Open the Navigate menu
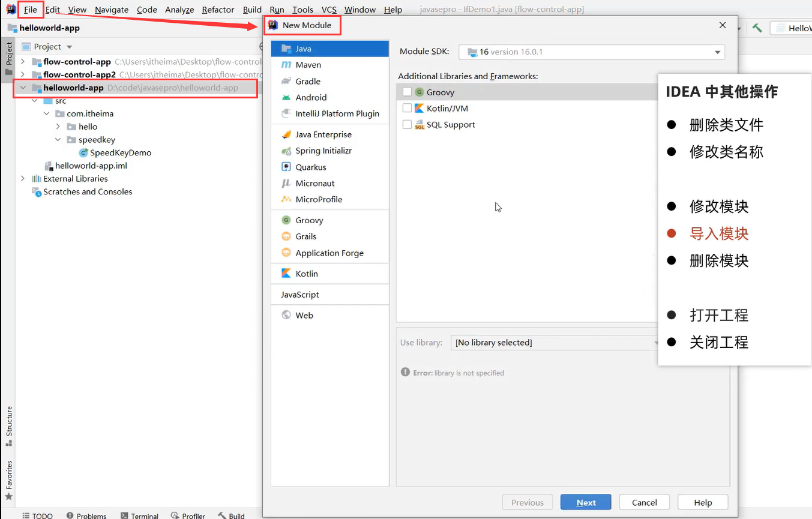 pos(112,10)
